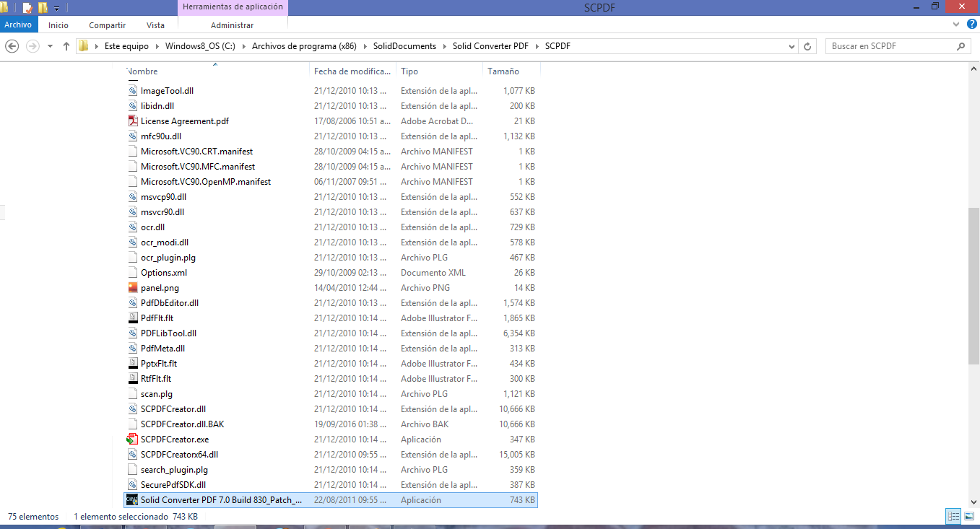Expand the Este equipo breadcrumb arrow
Screen dimensions: 980x529
(x=157, y=46)
